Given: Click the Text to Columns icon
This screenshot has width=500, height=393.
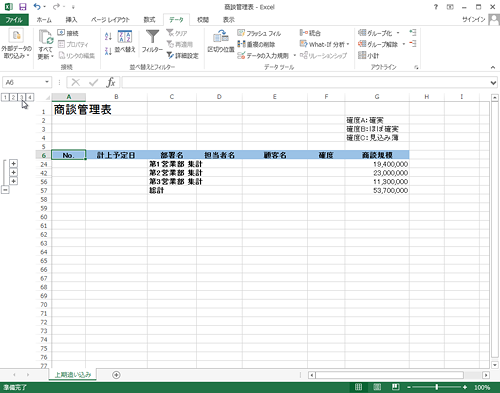Looking at the screenshot, I should [220, 37].
